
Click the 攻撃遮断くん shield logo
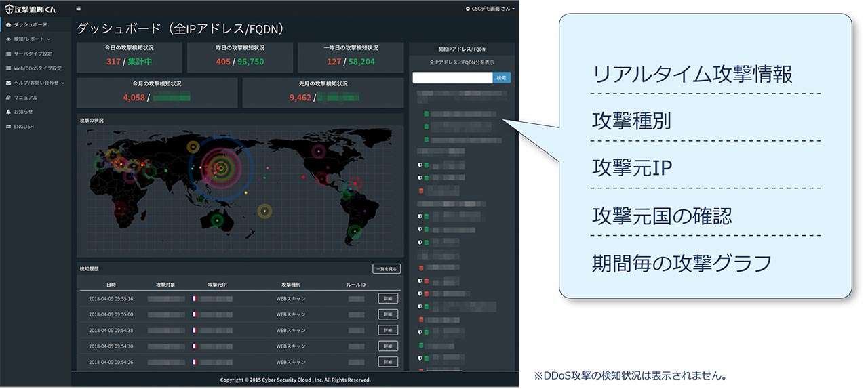coord(9,9)
